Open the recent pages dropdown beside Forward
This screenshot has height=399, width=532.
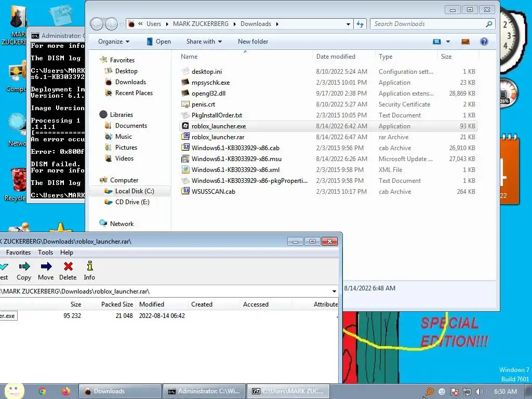122,24
